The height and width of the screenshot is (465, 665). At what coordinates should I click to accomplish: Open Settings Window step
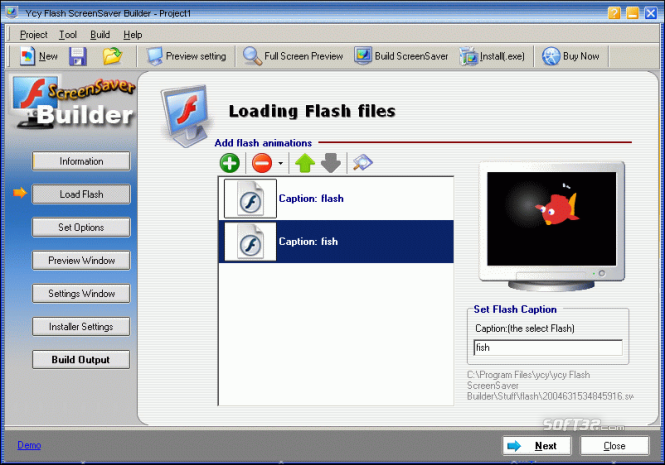(81, 294)
